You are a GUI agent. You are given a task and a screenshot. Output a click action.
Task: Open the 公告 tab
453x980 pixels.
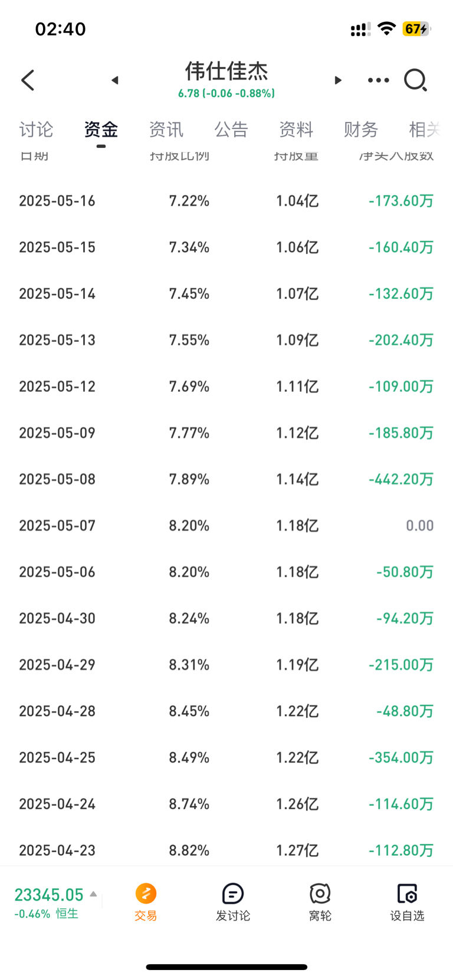tap(231, 129)
